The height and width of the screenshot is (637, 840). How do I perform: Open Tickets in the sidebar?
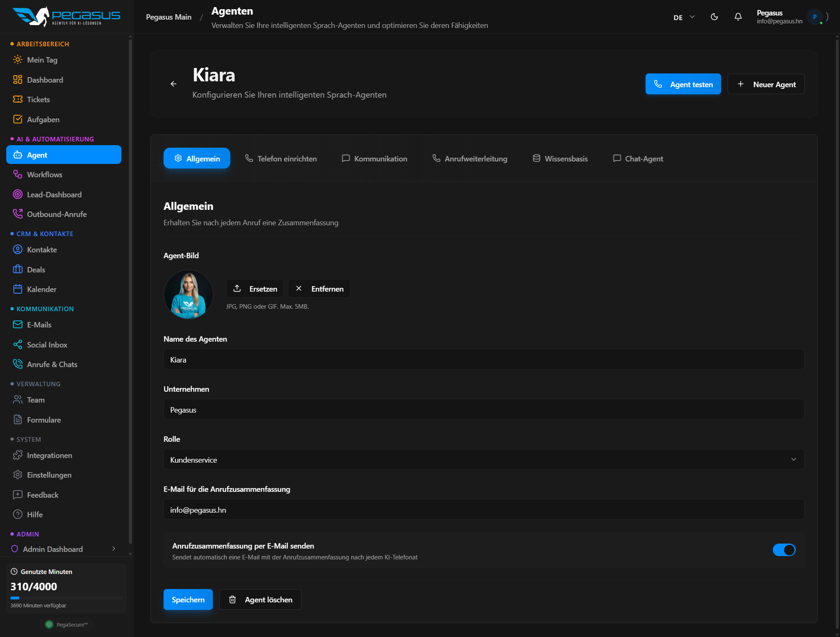coord(38,100)
